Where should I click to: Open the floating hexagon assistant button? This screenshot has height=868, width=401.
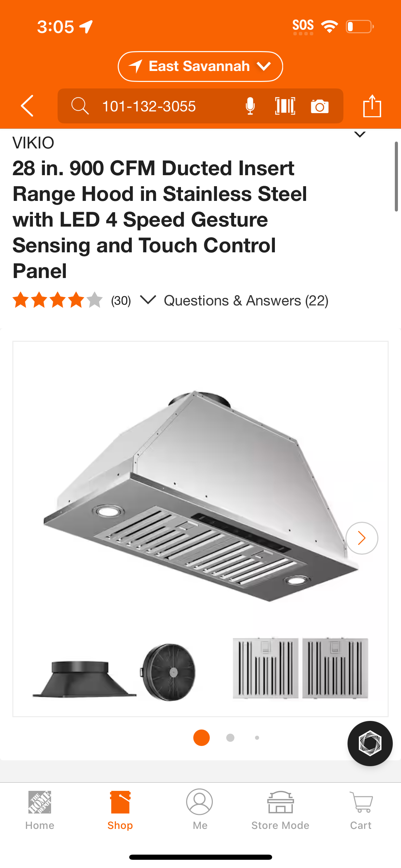click(370, 743)
